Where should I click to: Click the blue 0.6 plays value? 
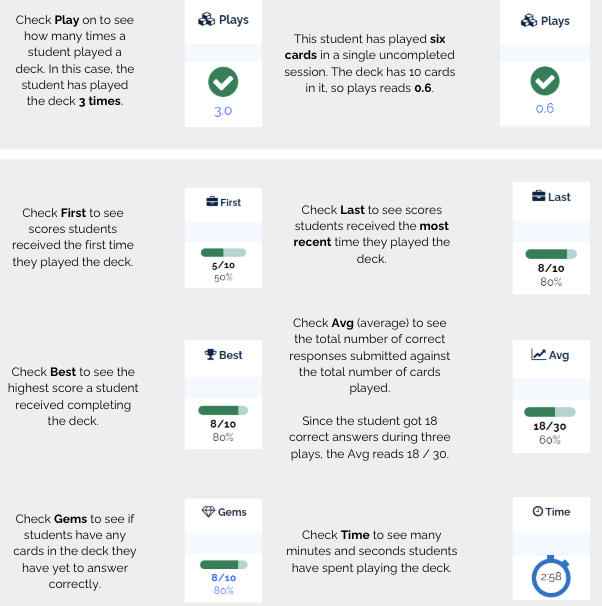545,108
